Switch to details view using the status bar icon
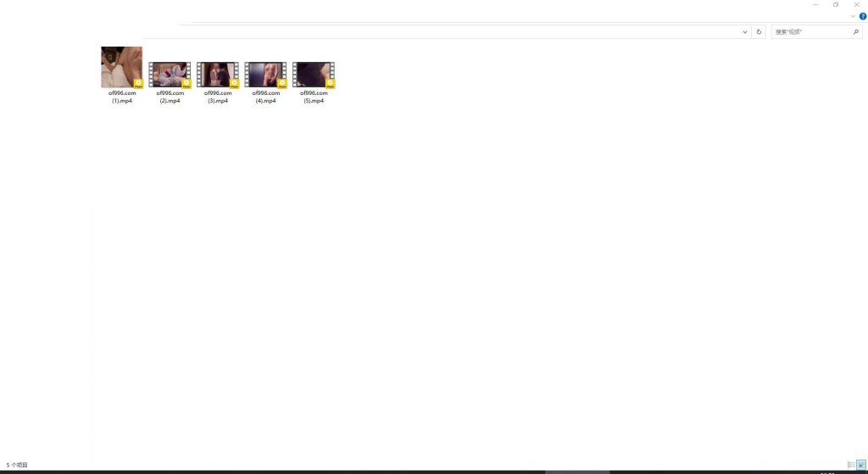 pyautogui.click(x=851, y=466)
